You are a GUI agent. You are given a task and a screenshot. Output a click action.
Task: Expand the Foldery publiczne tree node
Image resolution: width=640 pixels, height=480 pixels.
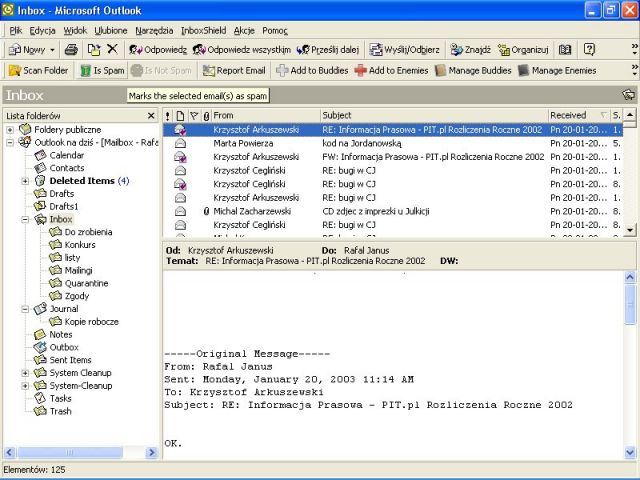11,130
